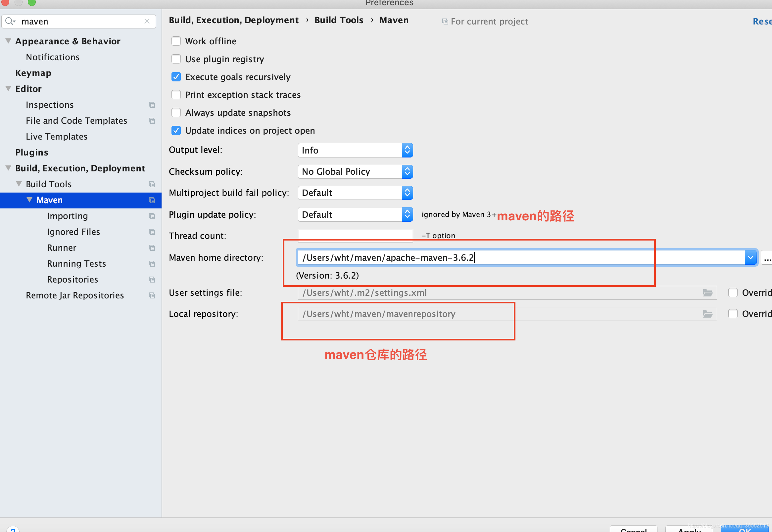The width and height of the screenshot is (772, 532).
Task: Select Importing under Maven settings
Action: coord(67,216)
